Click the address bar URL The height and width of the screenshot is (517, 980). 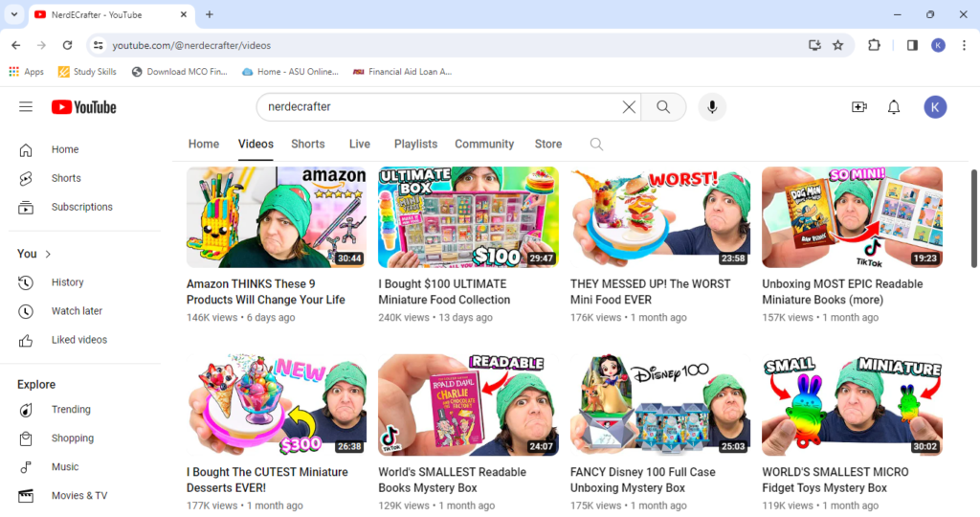tap(191, 45)
